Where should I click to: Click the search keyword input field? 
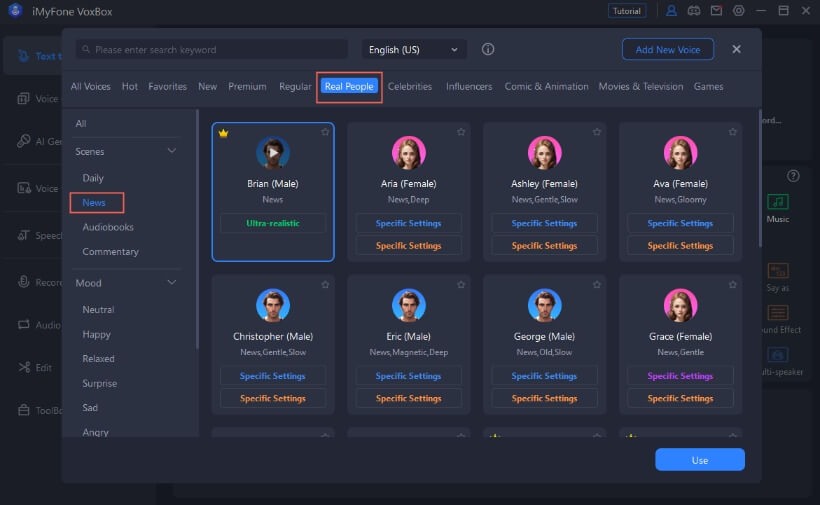tap(212, 50)
